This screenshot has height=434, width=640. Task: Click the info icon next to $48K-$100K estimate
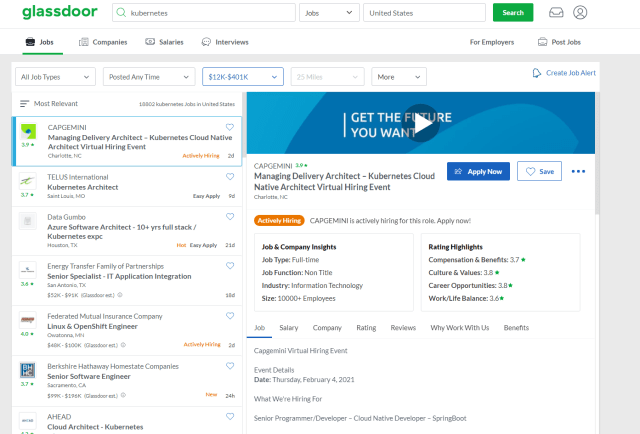(123, 345)
